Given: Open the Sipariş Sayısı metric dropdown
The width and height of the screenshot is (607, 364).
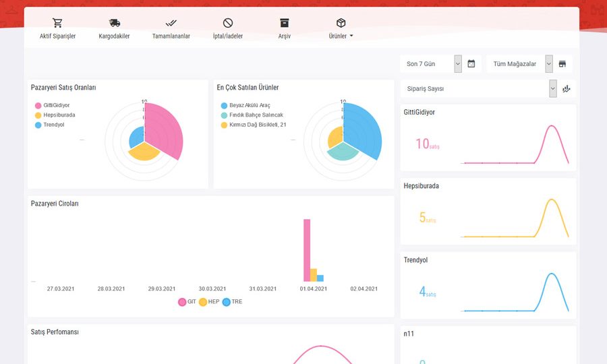Looking at the screenshot, I should tap(479, 88).
